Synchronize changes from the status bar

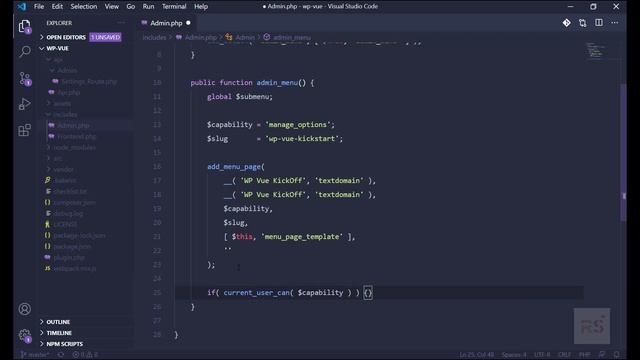coord(60,355)
